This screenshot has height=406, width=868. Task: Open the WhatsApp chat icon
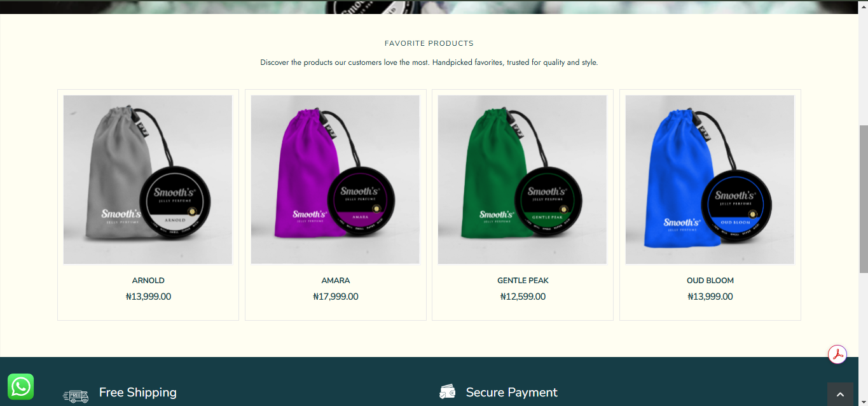click(20, 386)
